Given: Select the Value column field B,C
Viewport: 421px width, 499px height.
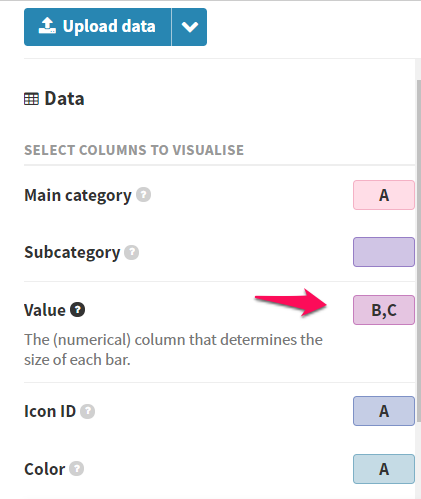Looking at the screenshot, I should click(384, 310).
